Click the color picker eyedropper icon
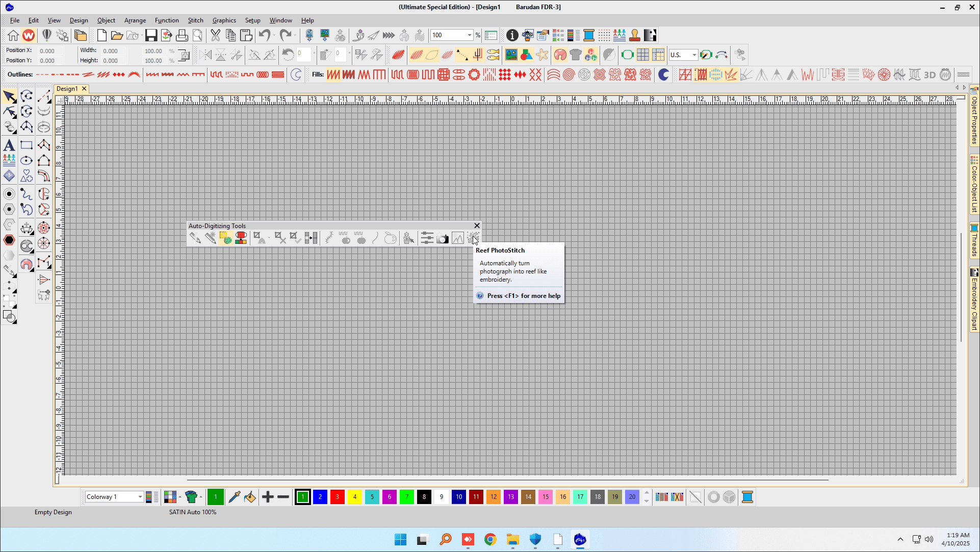This screenshot has width=980, height=552. click(234, 496)
